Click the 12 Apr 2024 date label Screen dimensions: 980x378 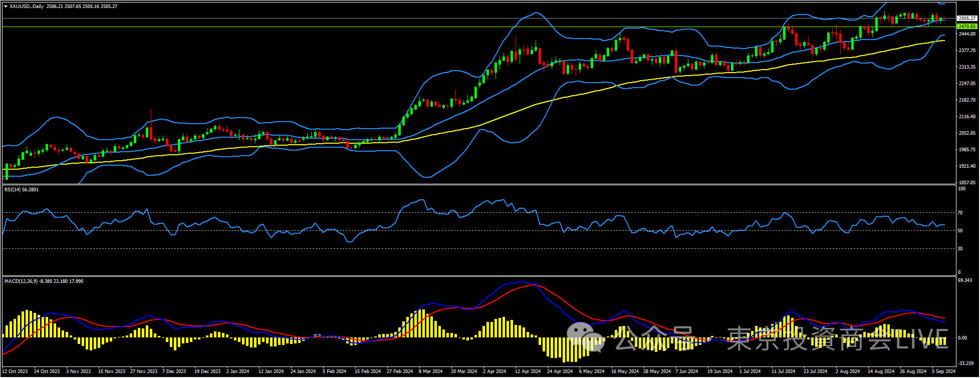point(528,371)
